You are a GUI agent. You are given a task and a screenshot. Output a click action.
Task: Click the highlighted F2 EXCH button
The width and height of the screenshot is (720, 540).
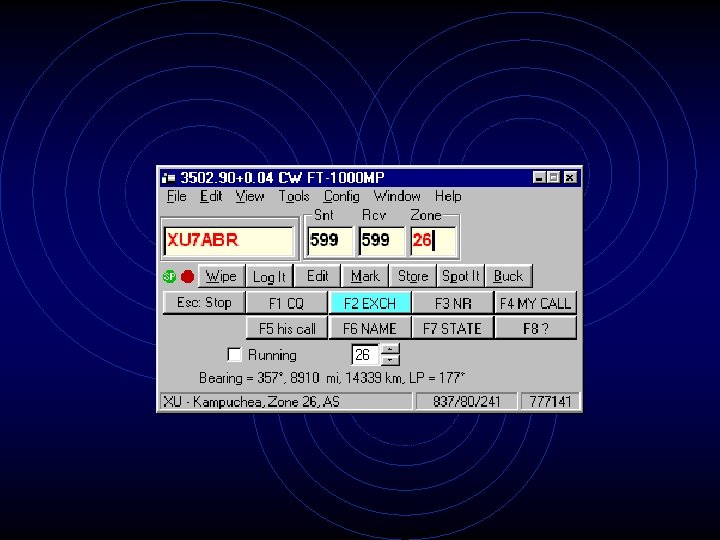coord(370,303)
